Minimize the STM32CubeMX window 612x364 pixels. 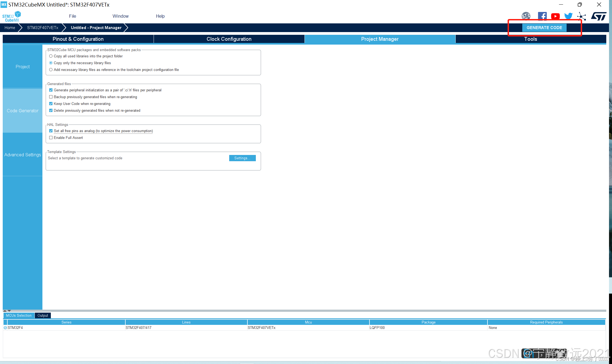(x=561, y=5)
